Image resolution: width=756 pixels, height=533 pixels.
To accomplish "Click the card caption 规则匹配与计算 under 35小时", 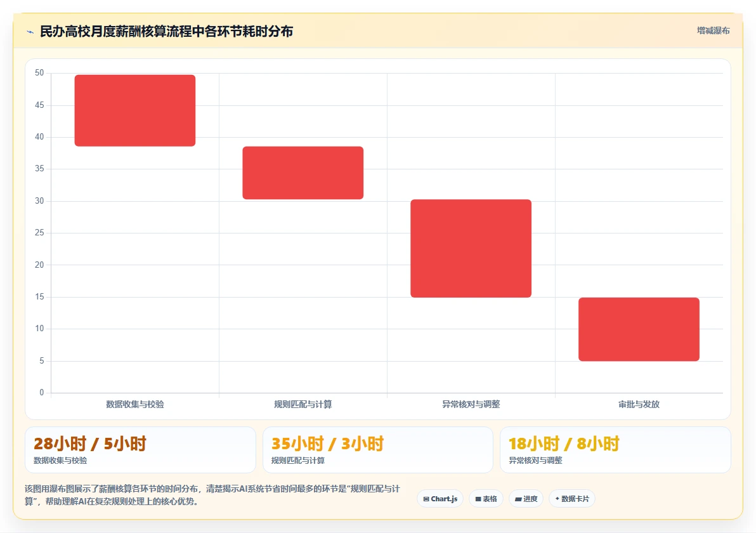I will [x=298, y=461].
